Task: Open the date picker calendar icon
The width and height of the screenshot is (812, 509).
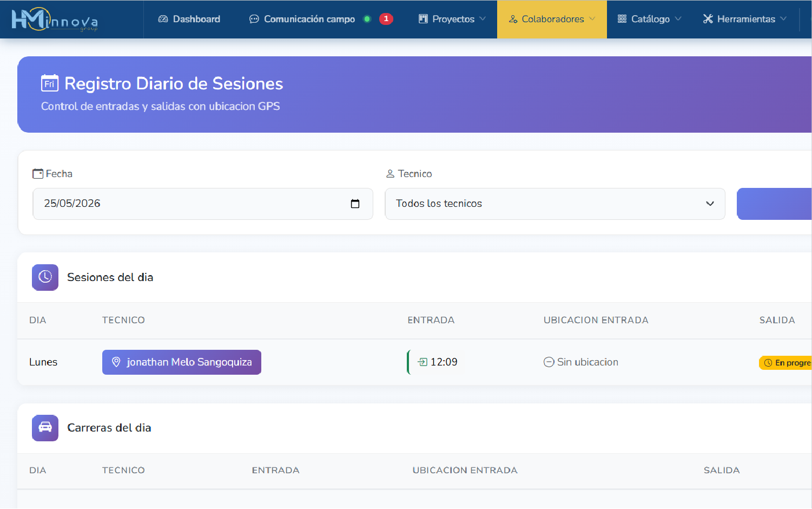Action: pyautogui.click(x=355, y=204)
